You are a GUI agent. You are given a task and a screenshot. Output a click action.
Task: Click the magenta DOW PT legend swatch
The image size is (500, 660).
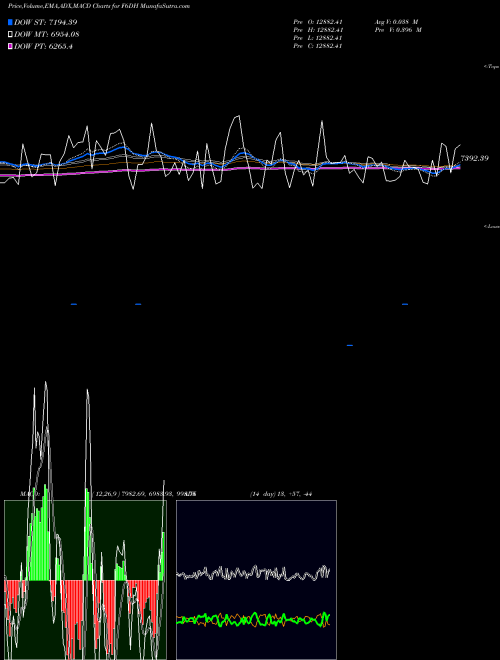[x=10, y=47]
